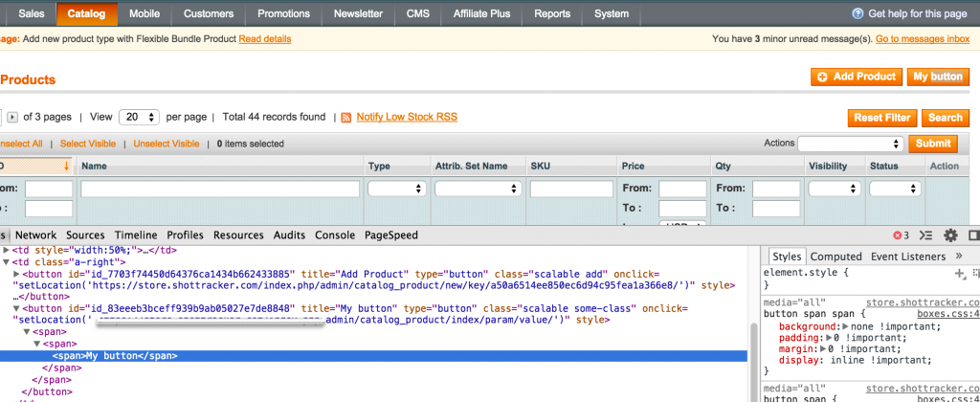Image resolution: width=980 pixels, height=402 pixels.
Task: Open the CMS admin menu
Action: (x=417, y=13)
